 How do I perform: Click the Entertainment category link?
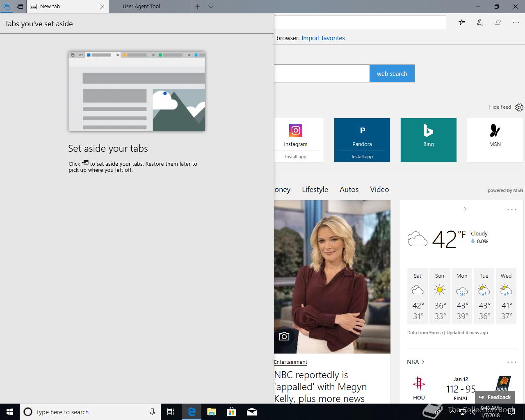point(290,362)
